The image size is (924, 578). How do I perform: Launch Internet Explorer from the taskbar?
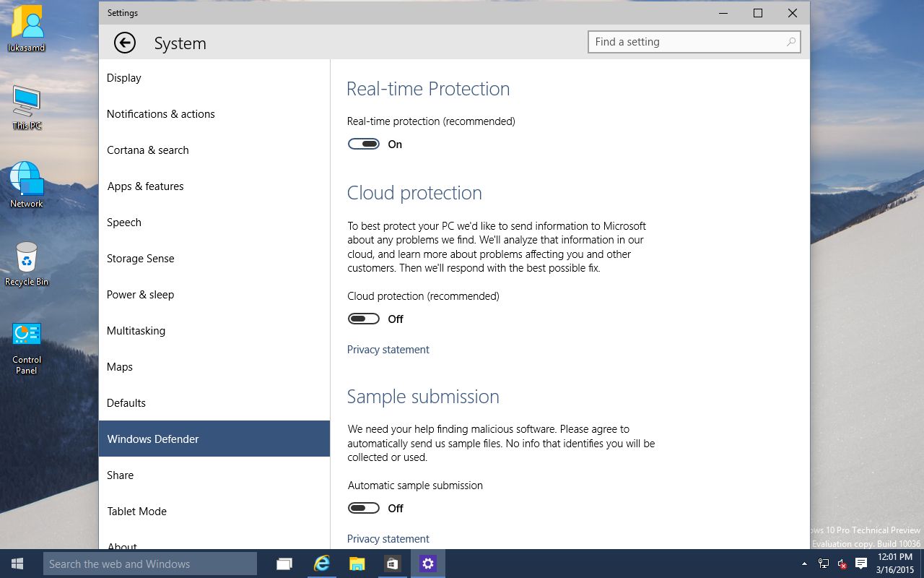click(x=321, y=564)
